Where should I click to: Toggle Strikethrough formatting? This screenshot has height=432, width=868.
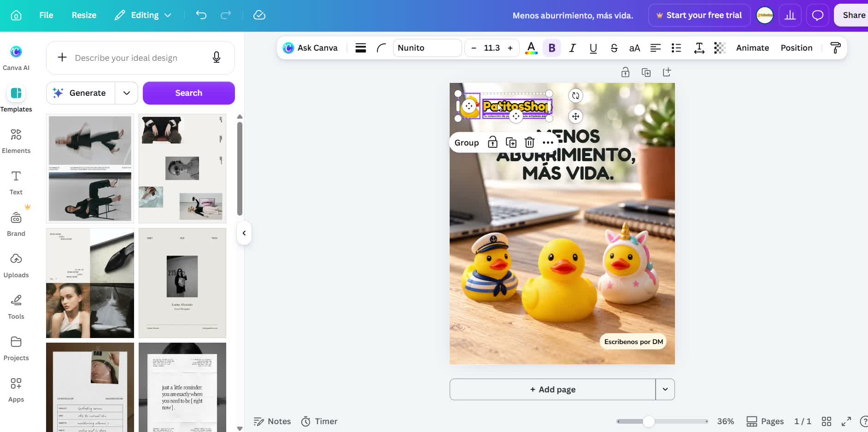(614, 48)
